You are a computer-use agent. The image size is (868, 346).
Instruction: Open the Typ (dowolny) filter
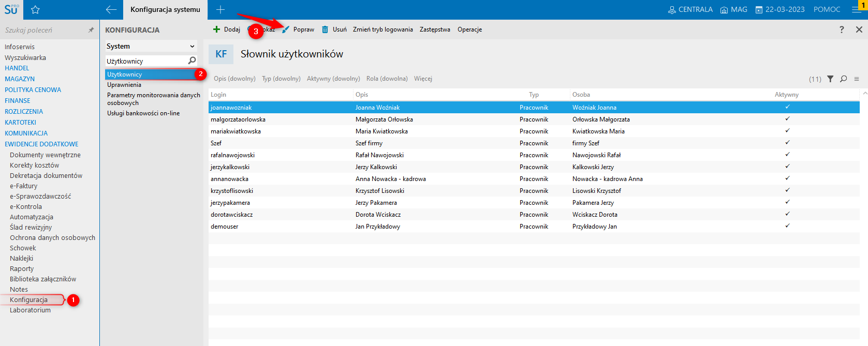tap(281, 79)
